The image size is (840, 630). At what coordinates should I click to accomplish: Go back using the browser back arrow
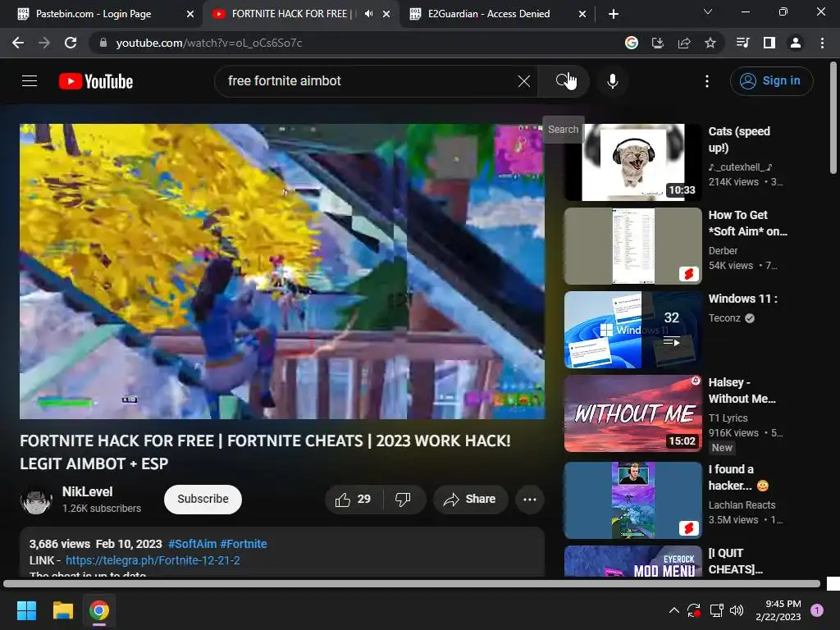(18, 43)
